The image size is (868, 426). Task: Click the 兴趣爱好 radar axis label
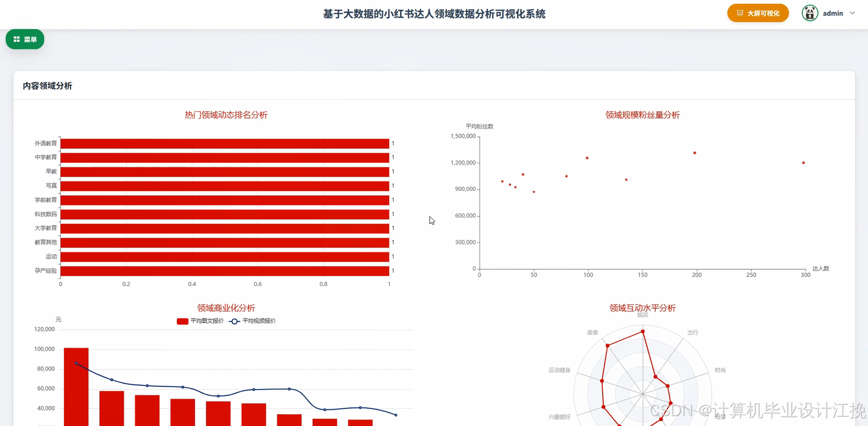pos(559,417)
